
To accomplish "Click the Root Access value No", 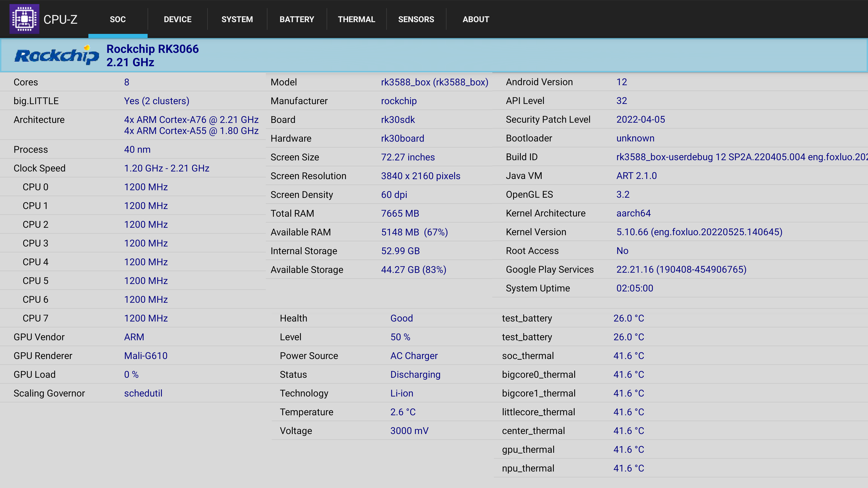I will (622, 251).
